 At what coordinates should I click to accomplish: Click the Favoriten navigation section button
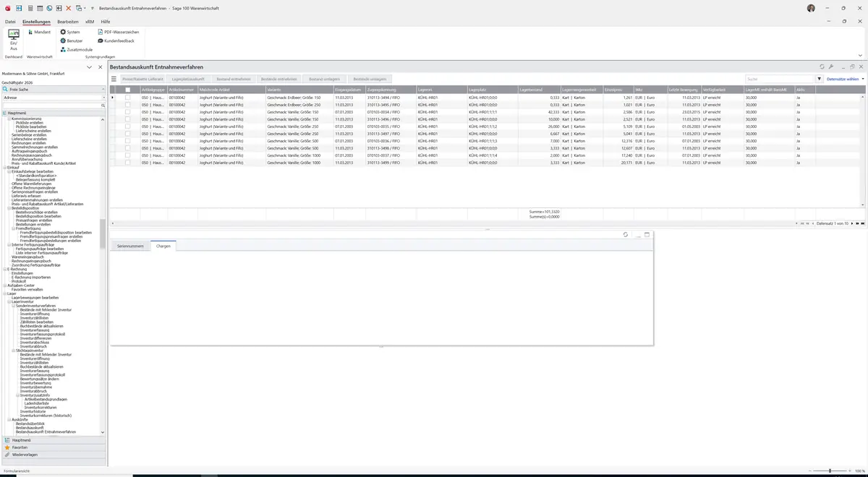(x=54, y=447)
